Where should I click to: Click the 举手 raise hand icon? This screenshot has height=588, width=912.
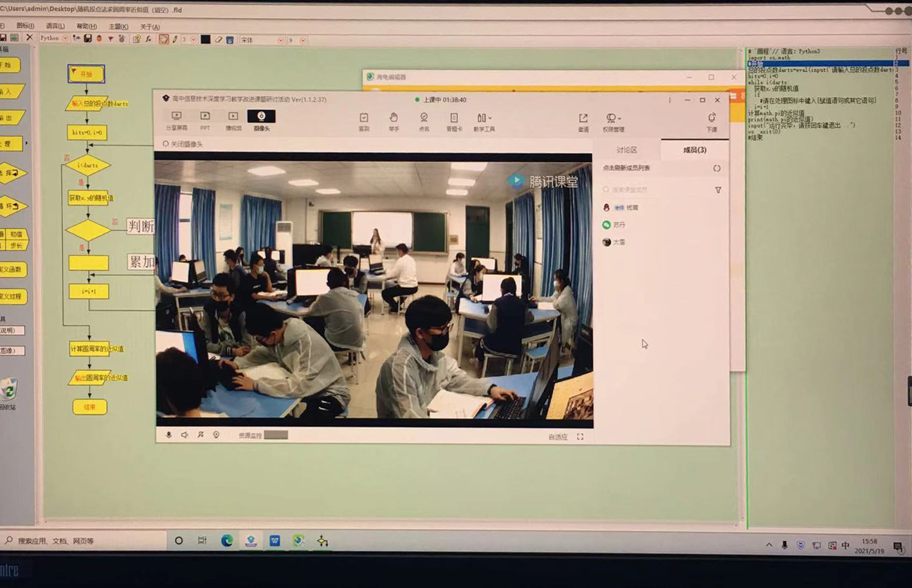click(x=394, y=120)
